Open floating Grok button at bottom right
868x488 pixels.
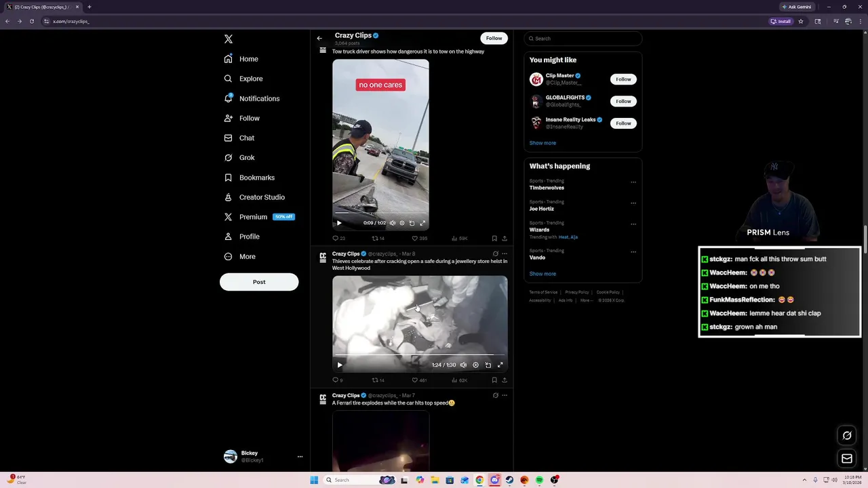coord(847,436)
